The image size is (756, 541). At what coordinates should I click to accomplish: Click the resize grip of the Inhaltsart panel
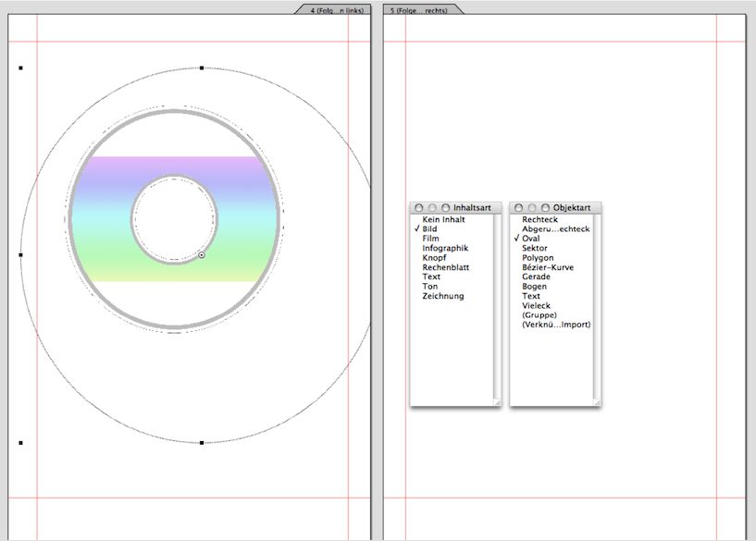click(497, 402)
